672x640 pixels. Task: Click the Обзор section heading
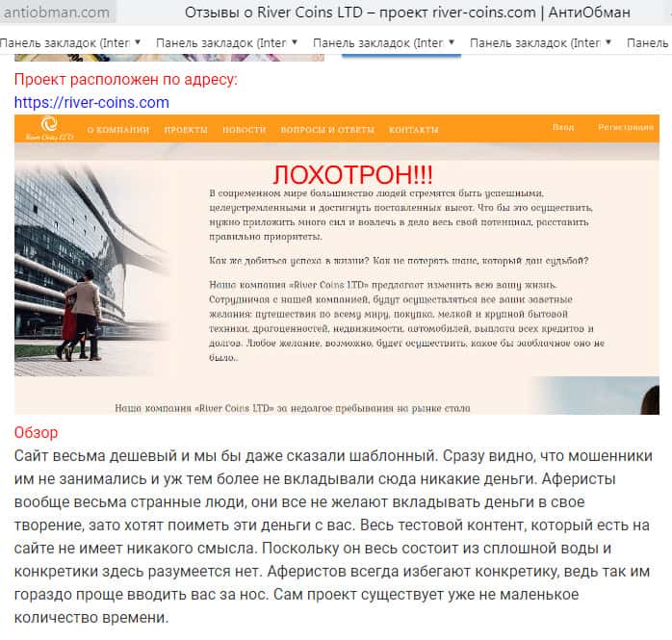click(36, 433)
